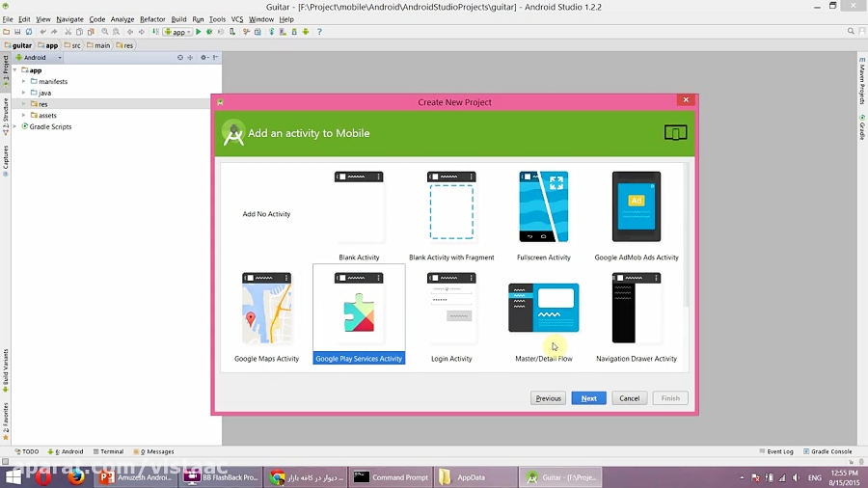868x488 pixels.
Task: Open the Gradle Console tab
Action: pyautogui.click(x=827, y=451)
